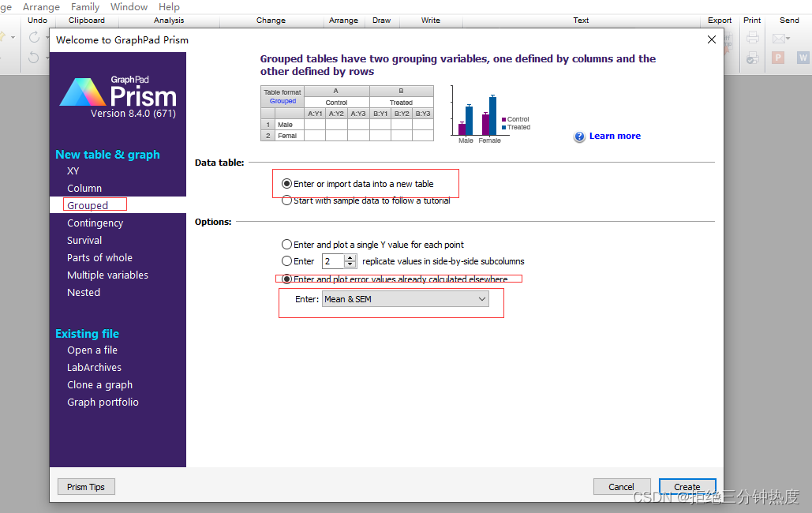Choose LabArchives option
This screenshot has width=812, height=513.
[x=94, y=368]
